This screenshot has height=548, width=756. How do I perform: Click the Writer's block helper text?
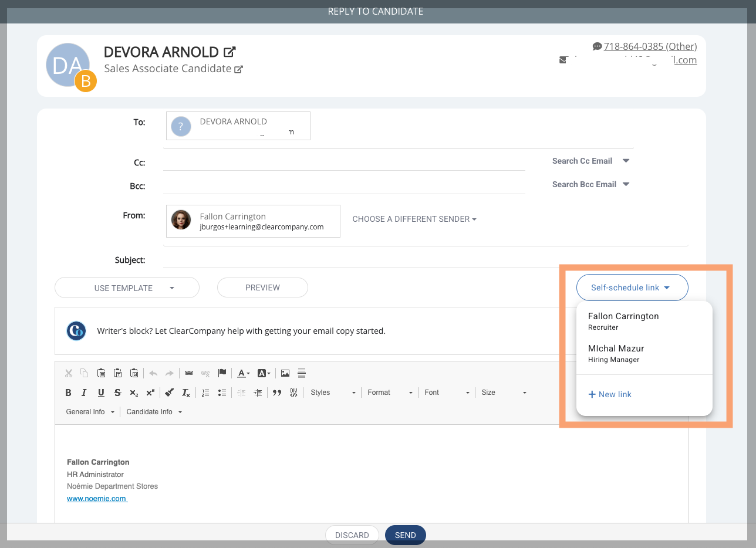pos(241,331)
